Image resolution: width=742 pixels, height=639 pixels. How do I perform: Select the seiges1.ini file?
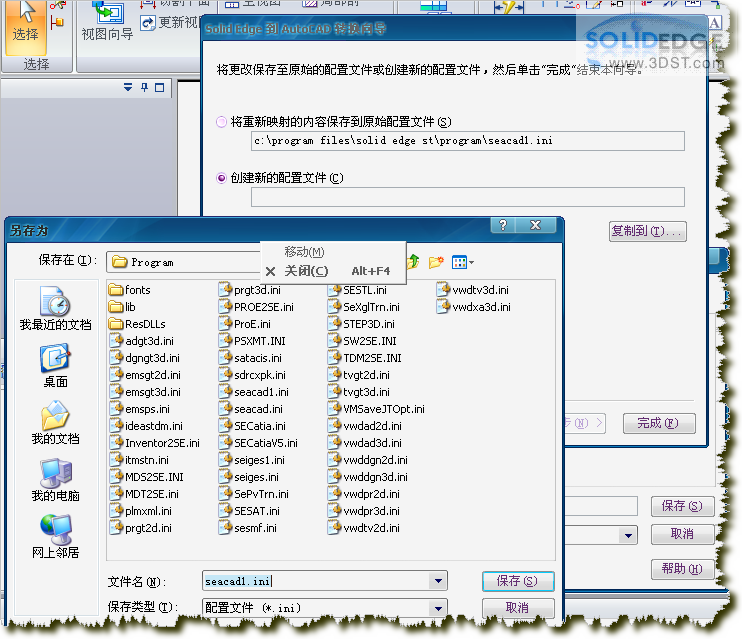pyautogui.click(x=252, y=460)
